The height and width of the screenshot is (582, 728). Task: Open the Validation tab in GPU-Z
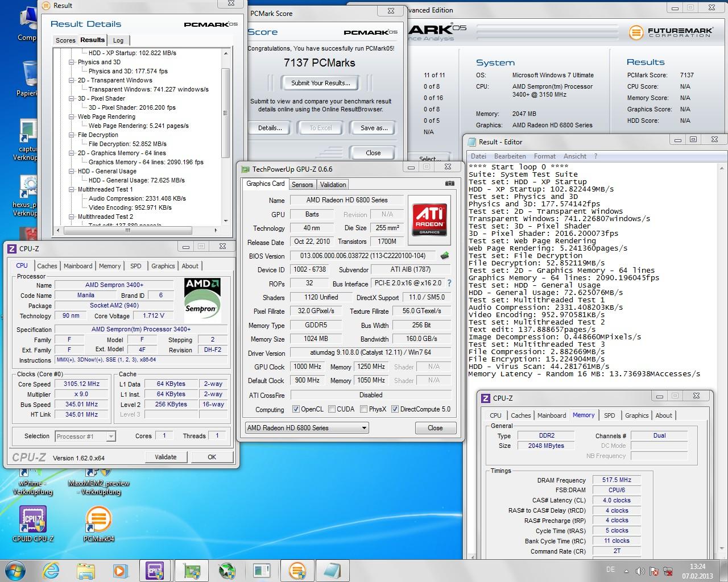333,185
